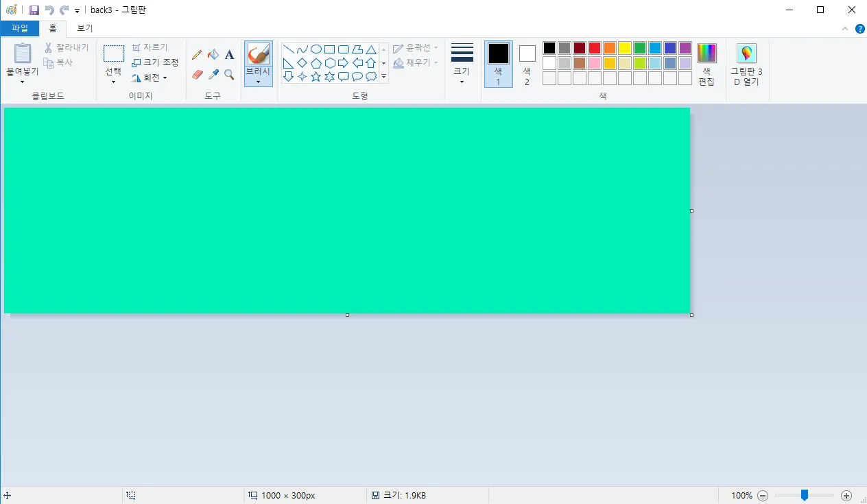This screenshot has height=504, width=867.
Task: Select the Magnifier tool
Action: (229, 74)
